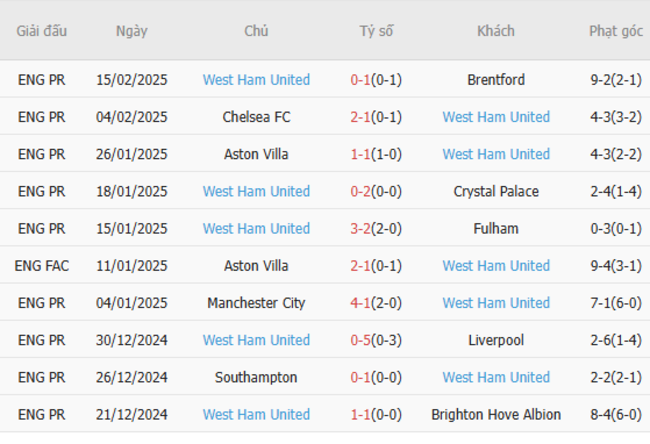Click corner stat 8-4(6-0) in Brighton row
The width and height of the screenshot is (650, 444).
coord(615,414)
